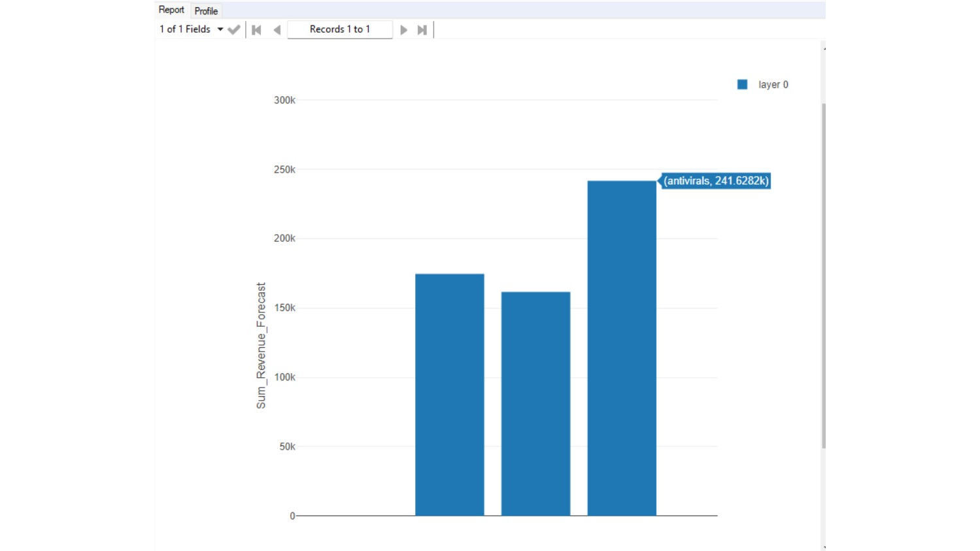Toggle the 'layer 0' legend label
This screenshot has width=980, height=551.
pos(773,84)
